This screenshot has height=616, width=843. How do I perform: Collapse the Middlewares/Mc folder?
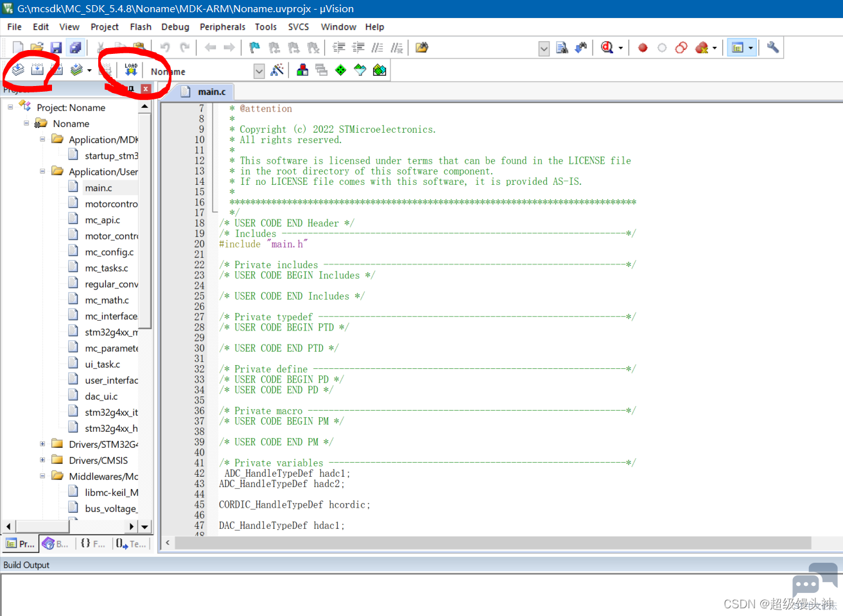click(x=42, y=476)
